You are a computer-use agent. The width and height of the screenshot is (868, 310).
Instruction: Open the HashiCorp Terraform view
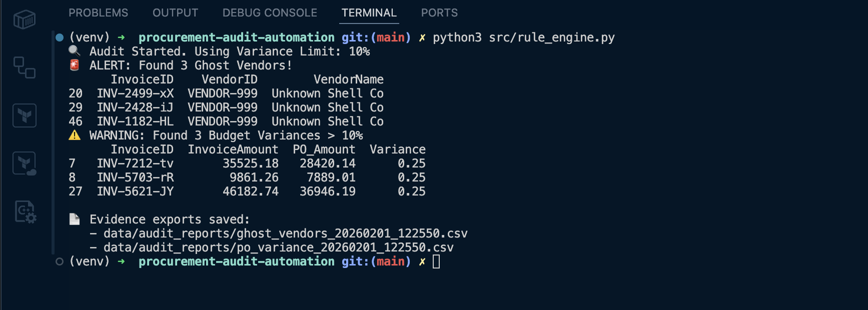[24, 115]
